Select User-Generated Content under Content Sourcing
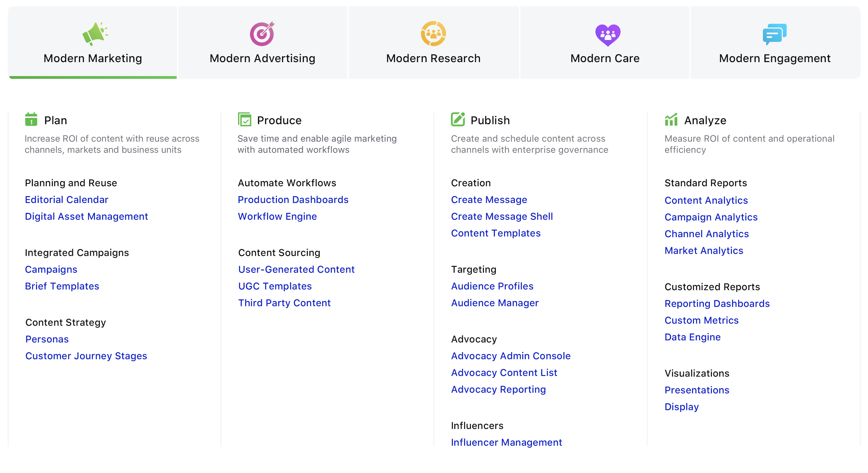The width and height of the screenshot is (868, 473). pos(296,269)
